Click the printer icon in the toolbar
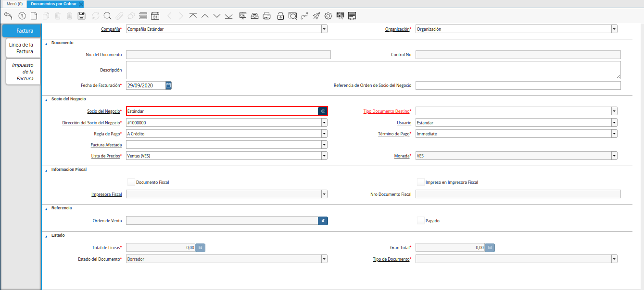This screenshot has height=290, width=644. pos(267,16)
